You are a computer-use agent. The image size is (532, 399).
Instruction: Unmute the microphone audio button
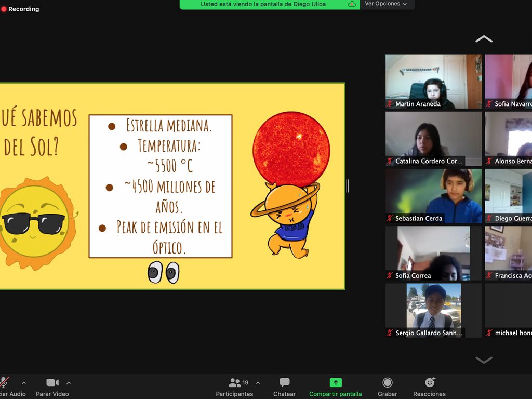coord(4,383)
